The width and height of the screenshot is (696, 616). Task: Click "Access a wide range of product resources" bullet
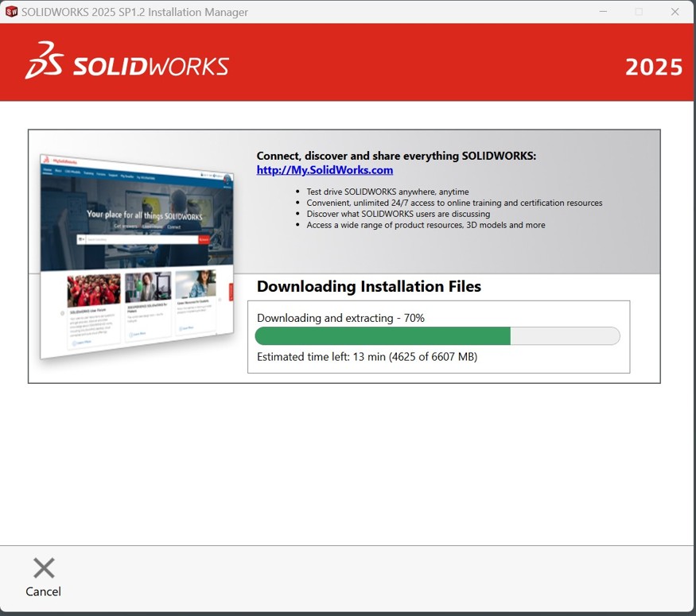click(x=426, y=225)
